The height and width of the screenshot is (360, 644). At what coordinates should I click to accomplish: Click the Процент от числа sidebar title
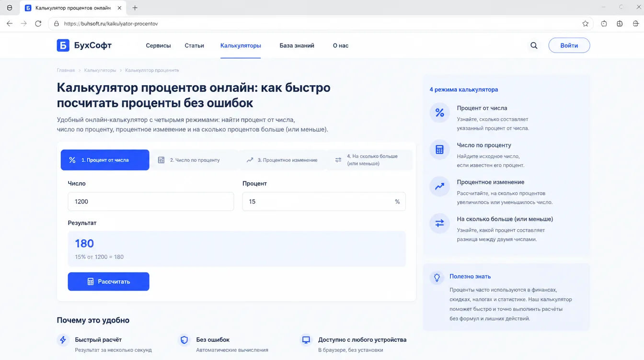pyautogui.click(x=482, y=108)
